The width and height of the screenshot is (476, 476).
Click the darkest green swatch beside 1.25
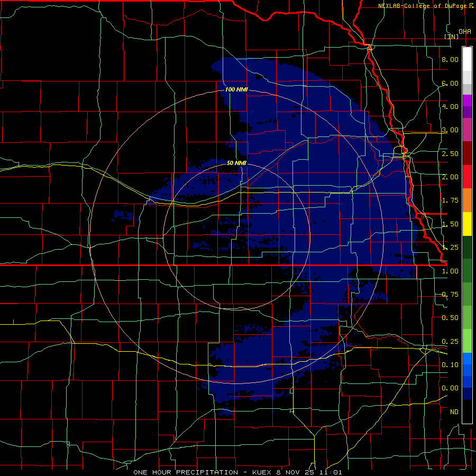point(467,247)
